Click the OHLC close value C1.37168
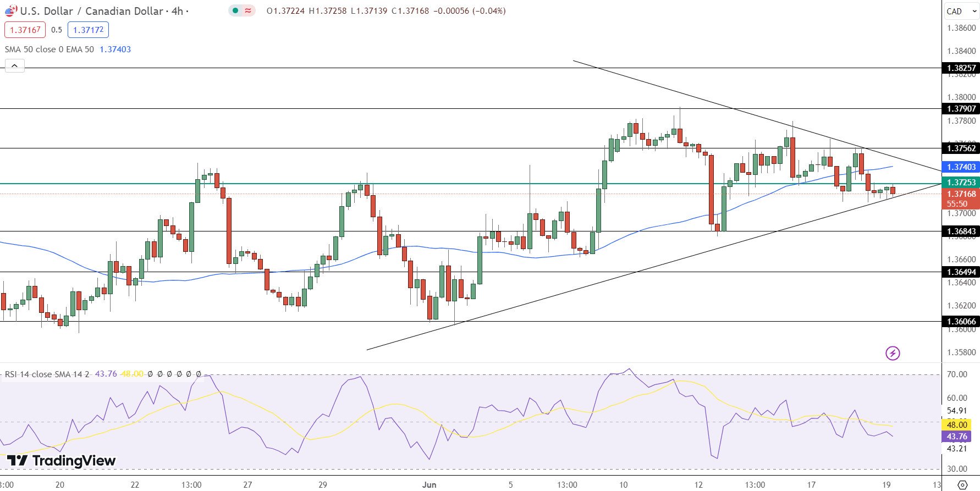This screenshot has width=980, height=491. 410,11
